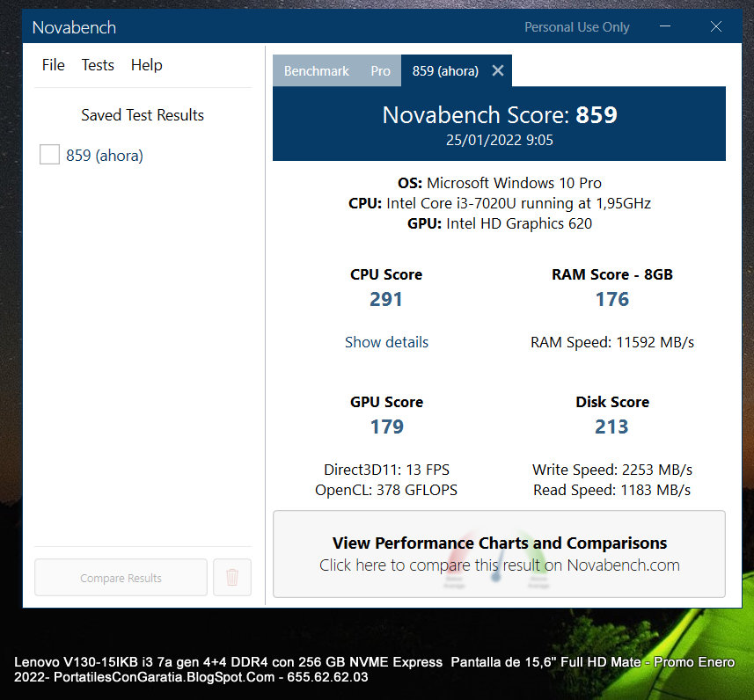The width and height of the screenshot is (754, 700).
Task: Minimize the Novabench window
Action: tap(665, 26)
